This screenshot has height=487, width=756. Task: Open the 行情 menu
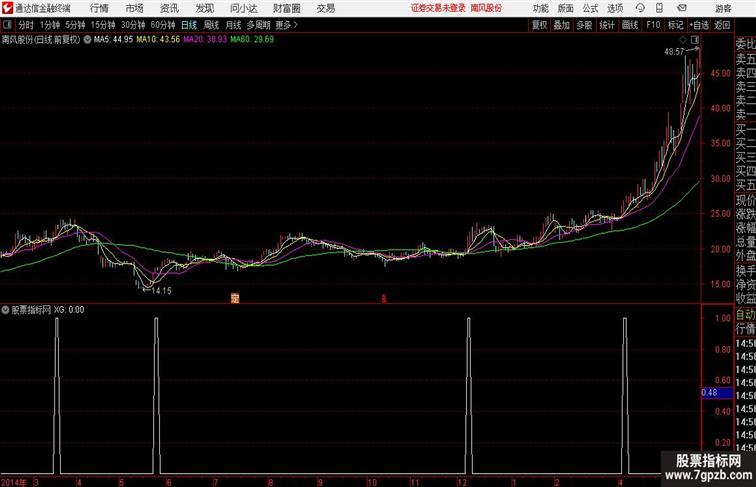click(x=99, y=8)
